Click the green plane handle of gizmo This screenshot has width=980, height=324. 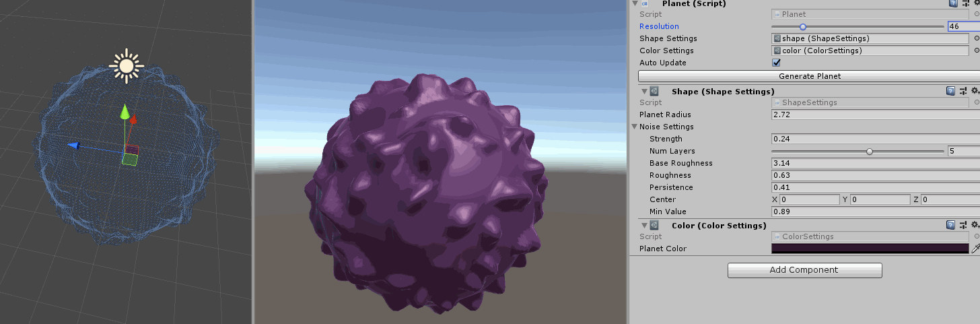pos(131,159)
